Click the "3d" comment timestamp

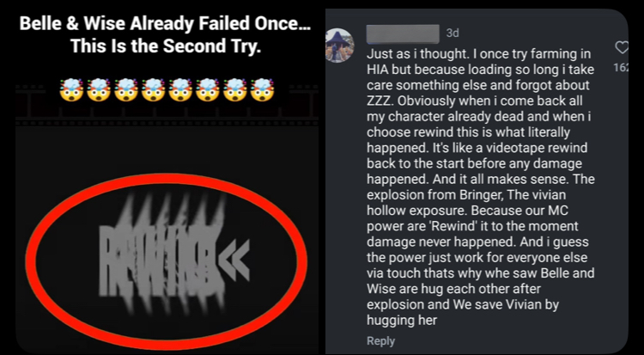click(x=453, y=33)
